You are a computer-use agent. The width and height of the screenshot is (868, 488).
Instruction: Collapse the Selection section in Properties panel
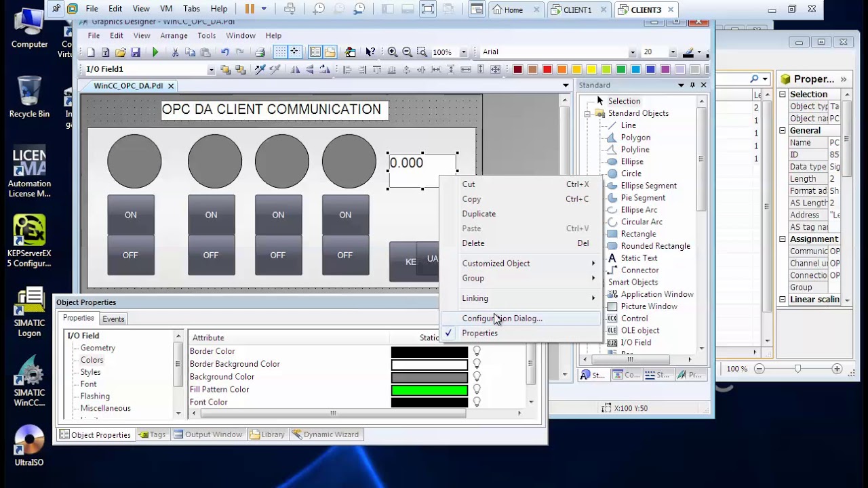tap(782, 94)
